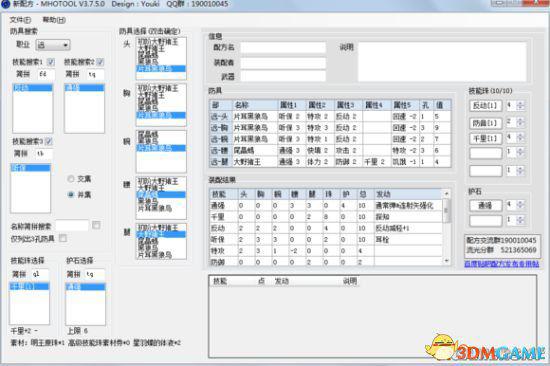Screen dimensions: 550x366
Task: Toggle the 技能搜索1 checkbox
Action: click(51, 62)
